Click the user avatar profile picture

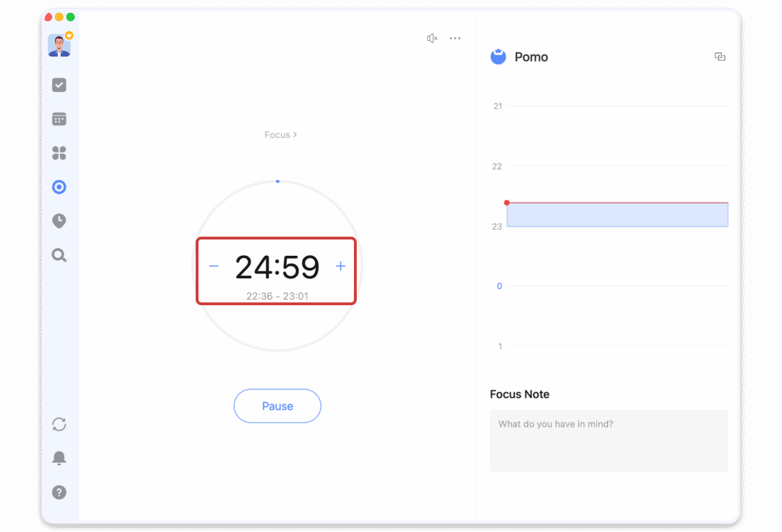(59, 46)
